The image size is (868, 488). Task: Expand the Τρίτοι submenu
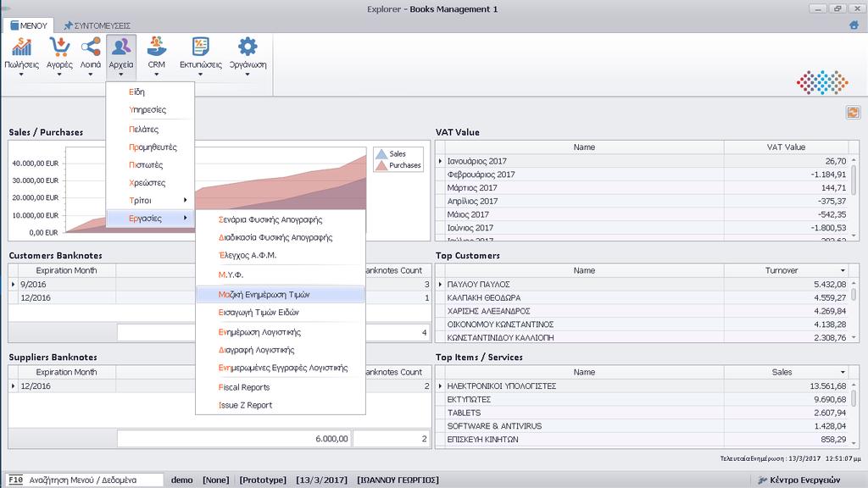[150, 200]
